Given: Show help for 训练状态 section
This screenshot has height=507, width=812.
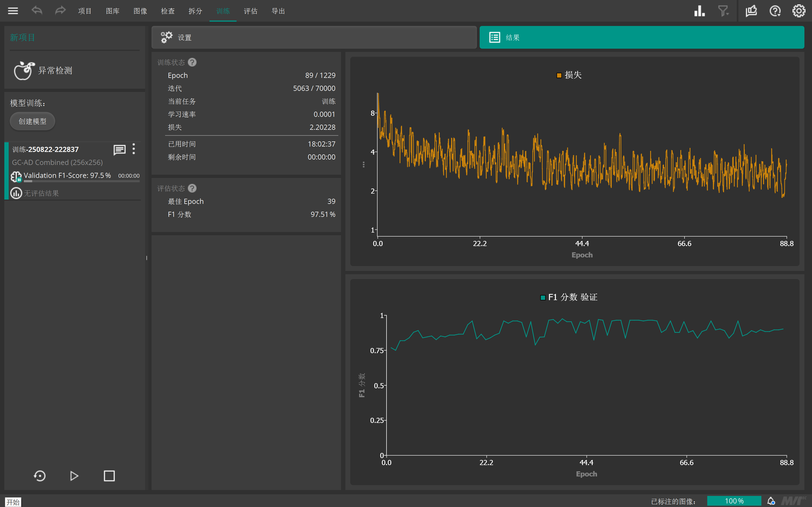Looking at the screenshot, I should click(x=192, y=62).
